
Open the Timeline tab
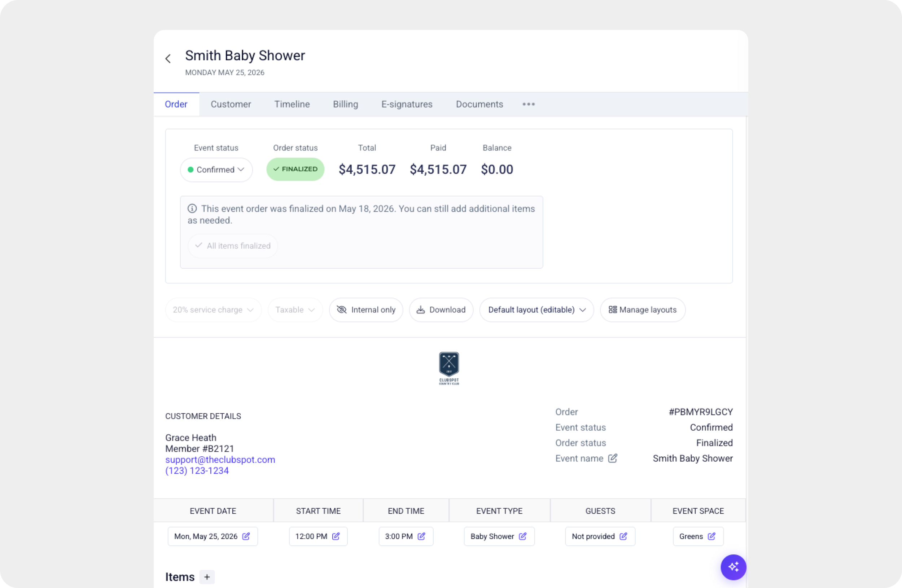point(292,104)
